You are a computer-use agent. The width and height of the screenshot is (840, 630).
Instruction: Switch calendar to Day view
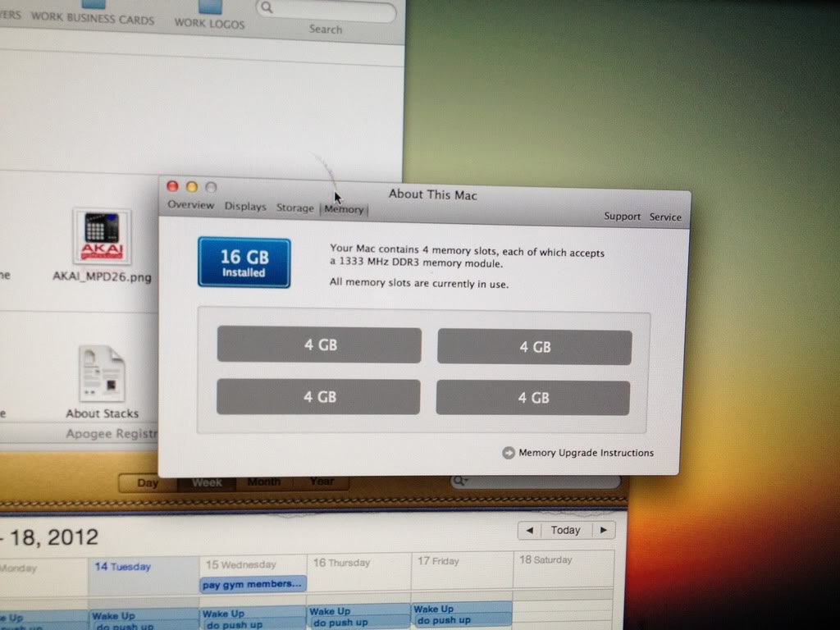coord(148,482)
